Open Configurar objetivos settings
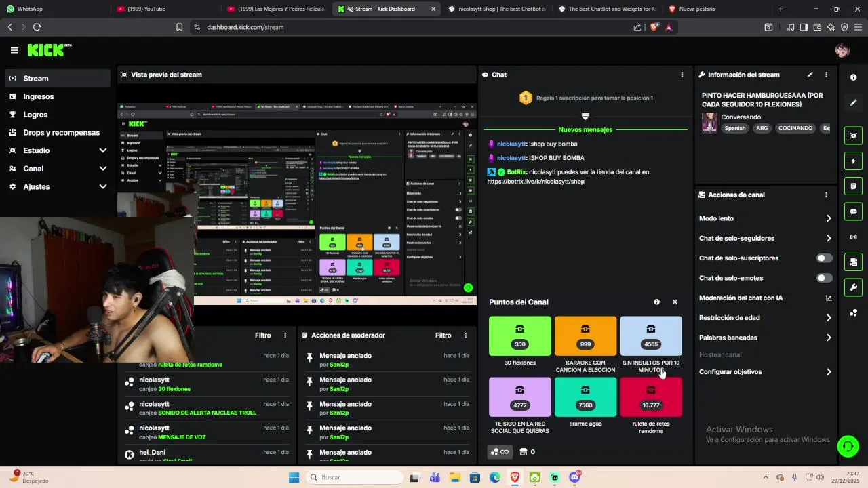868x488 pixels. pos(765,372)
